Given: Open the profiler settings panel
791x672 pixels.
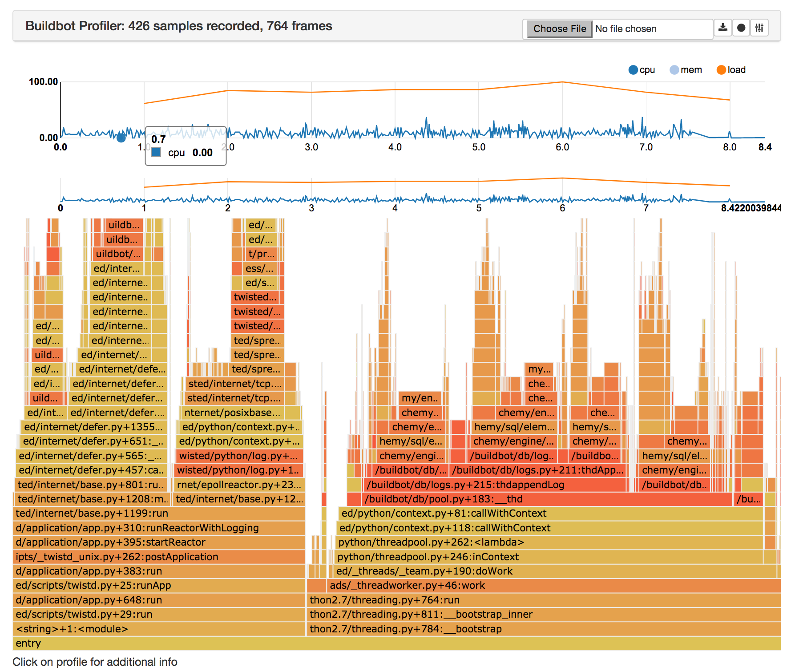Looking at the screenshot, I should [759, 27].
